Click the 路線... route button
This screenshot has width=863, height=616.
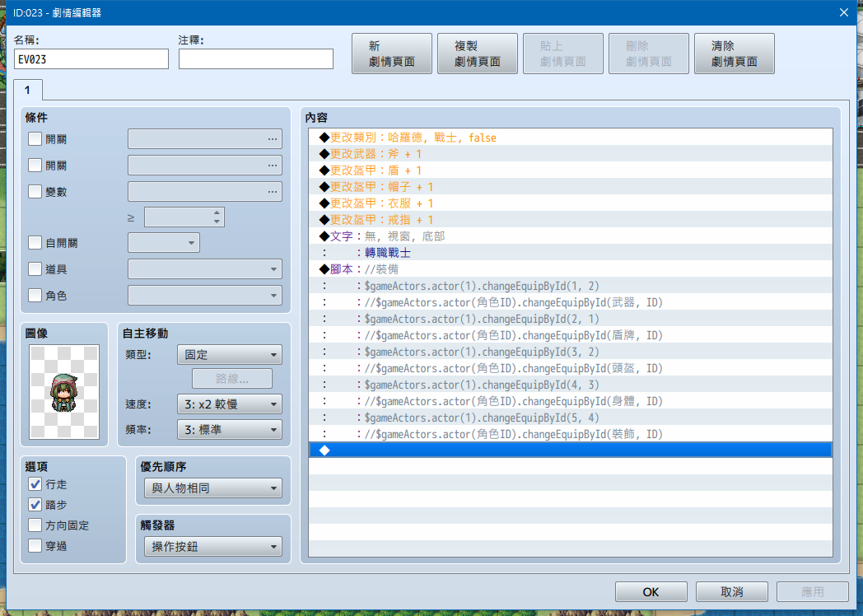231,379
